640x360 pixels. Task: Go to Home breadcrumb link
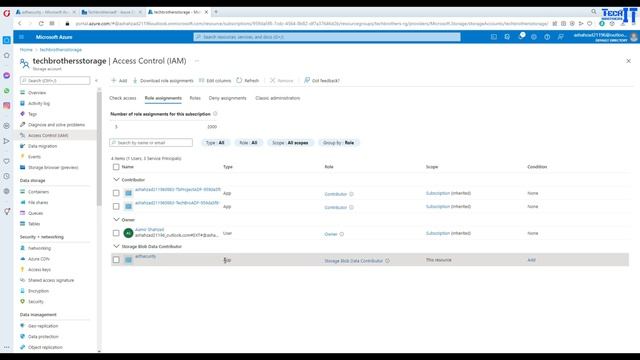click(x=26, y=49)
